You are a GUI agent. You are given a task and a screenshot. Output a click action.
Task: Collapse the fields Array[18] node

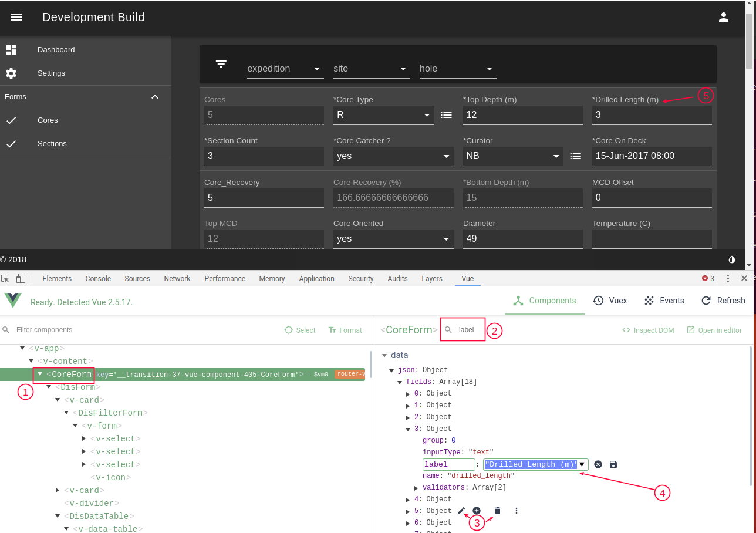[400, 382]
